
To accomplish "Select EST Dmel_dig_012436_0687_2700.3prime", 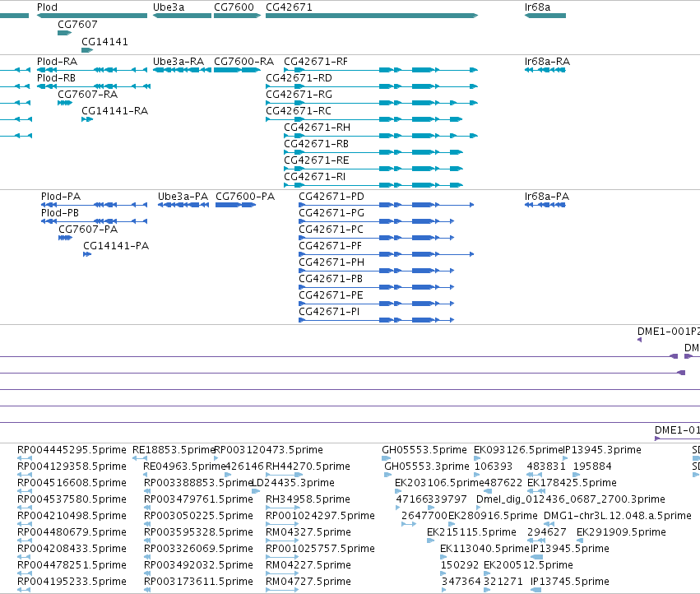I will [x=571, y=499].
